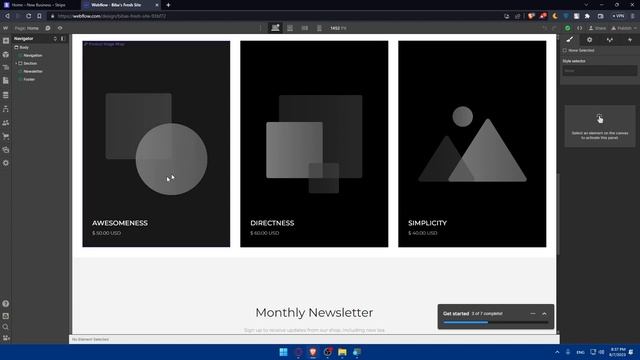The height and width of the screenshot is (360, 640).
Task: Open File Explorer from taskbar
Action: tap(342, 352)
